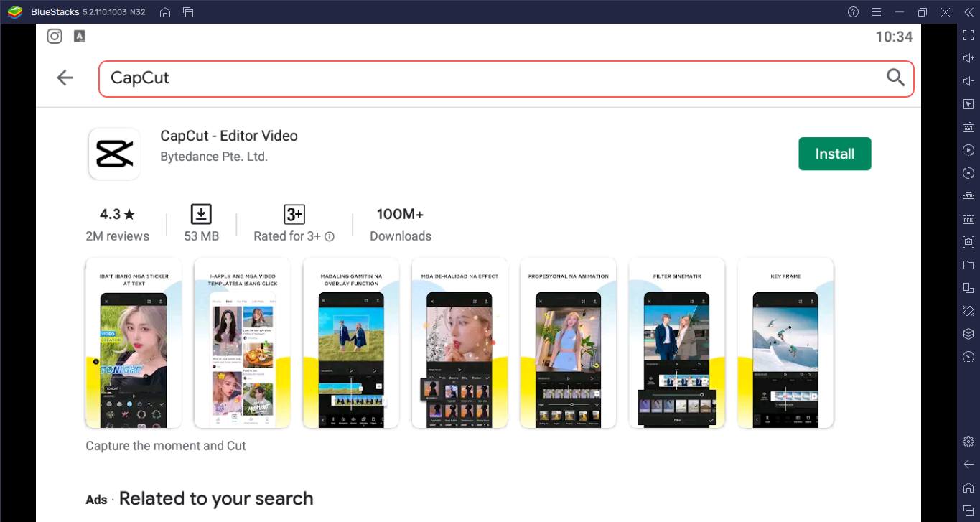Open the eco mode gauge icon

(x=969, y=357)
